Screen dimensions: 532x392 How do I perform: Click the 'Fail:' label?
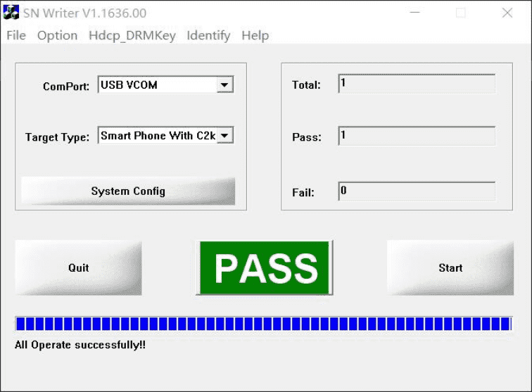(x=303, y=193)
